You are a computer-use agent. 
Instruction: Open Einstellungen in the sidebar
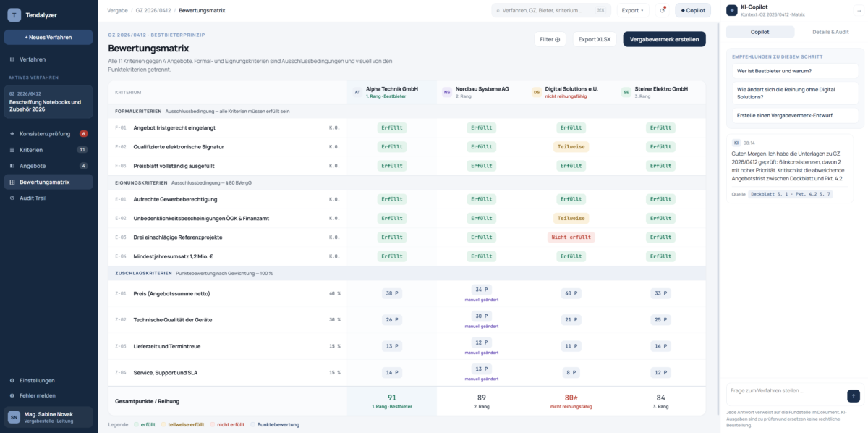[x=48, y=380]
